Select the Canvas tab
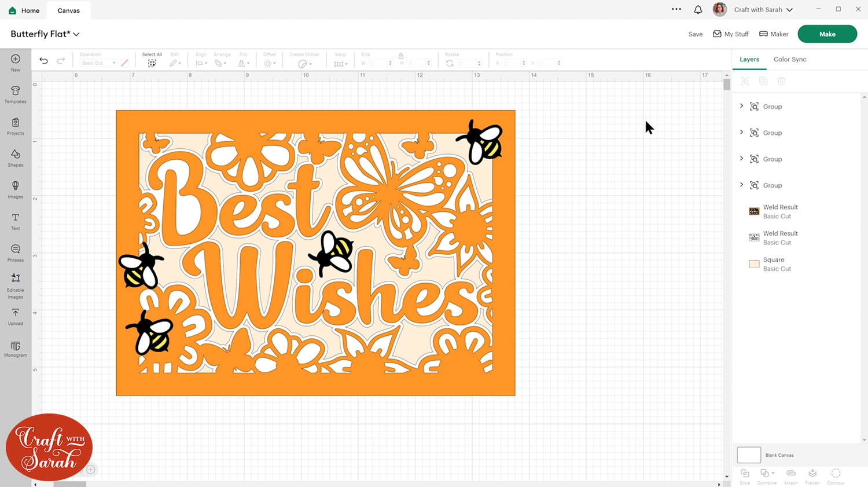The image size is (868, 487). coord(69,10)
